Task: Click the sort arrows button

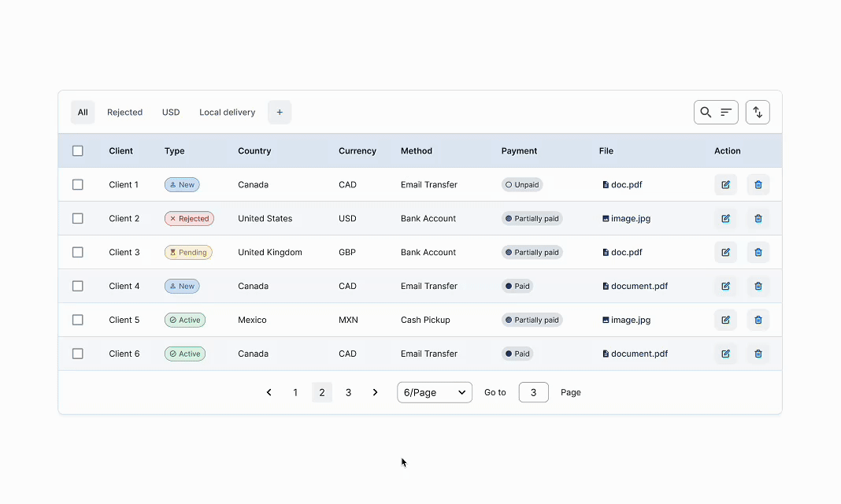Action: tap(757, 113)
